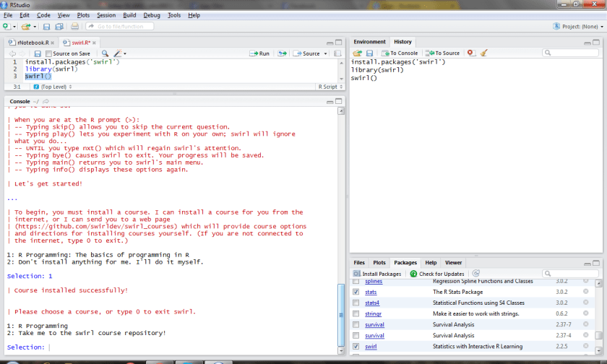
Task: Click the compile notebook icon in editor
Action: (337, 53)
